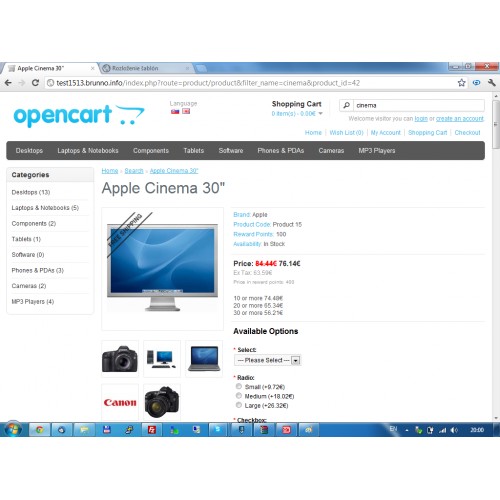The width and height of the screenshot is (500, 500).
Task: Open Software (0) sidebar category
Action: click(28, 255)
